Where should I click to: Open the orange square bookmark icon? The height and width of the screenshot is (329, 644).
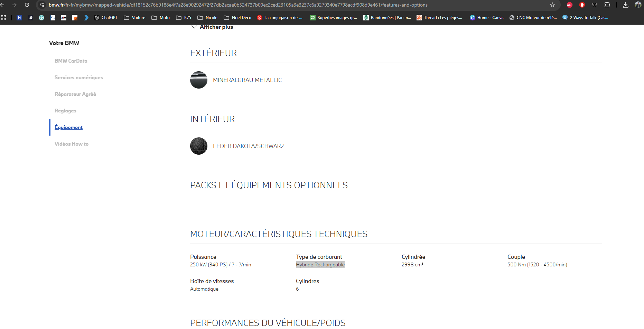pyautogui.click(x=75, y=18)
